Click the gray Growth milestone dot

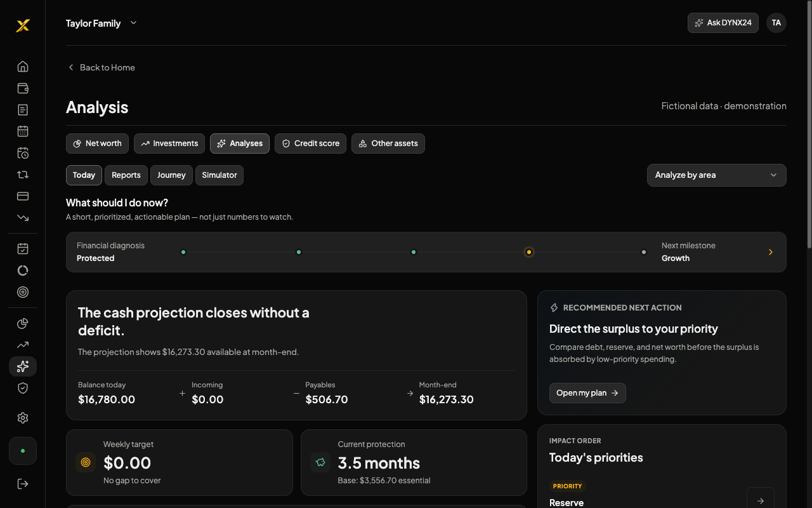644,252
